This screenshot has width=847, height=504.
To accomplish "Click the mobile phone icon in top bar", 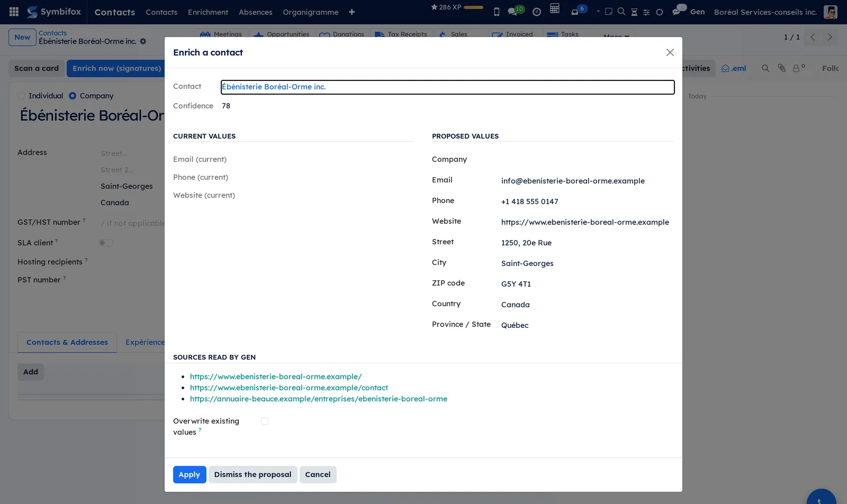I will pos(497,12).
